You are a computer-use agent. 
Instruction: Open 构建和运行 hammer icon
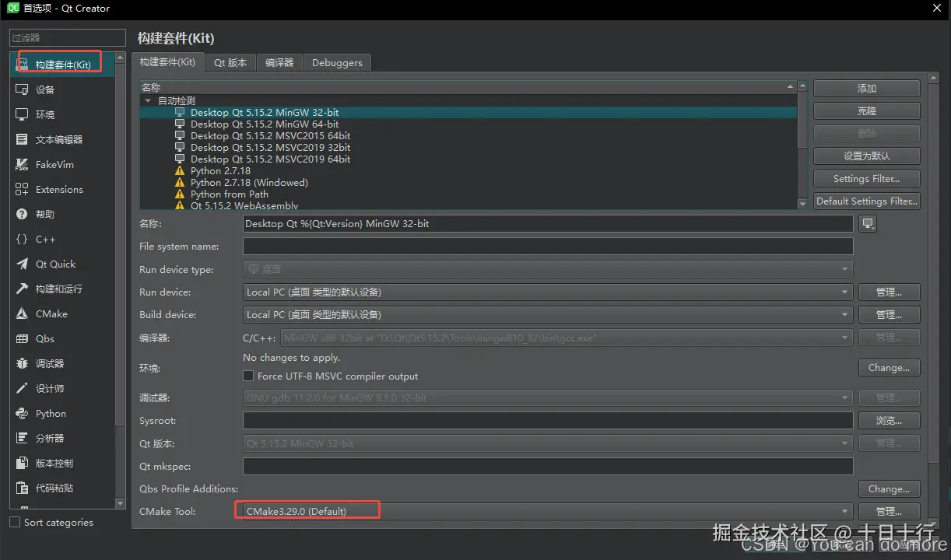pyautogui.click(x=22, y=289)
